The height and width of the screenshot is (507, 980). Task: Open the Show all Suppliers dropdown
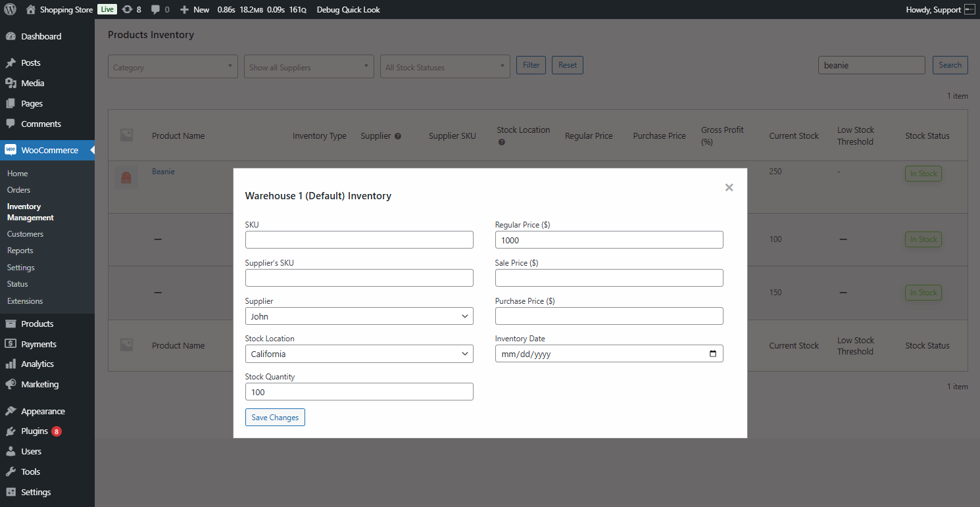[309, 66]
